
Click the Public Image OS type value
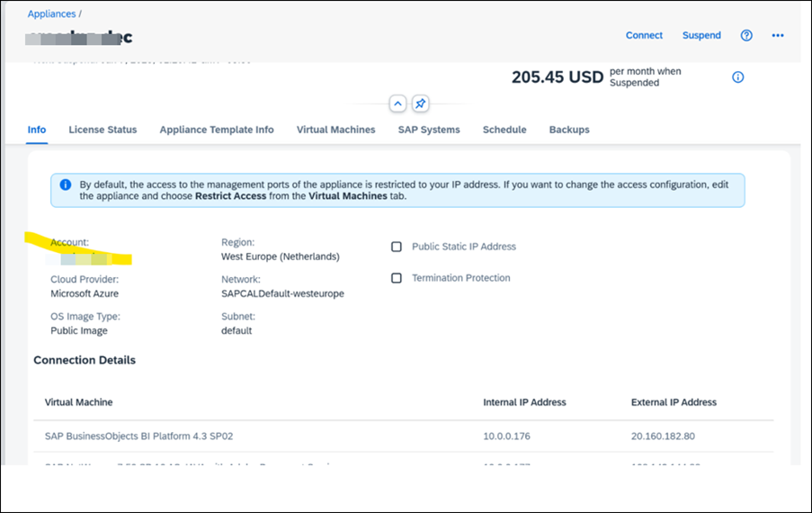pos(79,330)
